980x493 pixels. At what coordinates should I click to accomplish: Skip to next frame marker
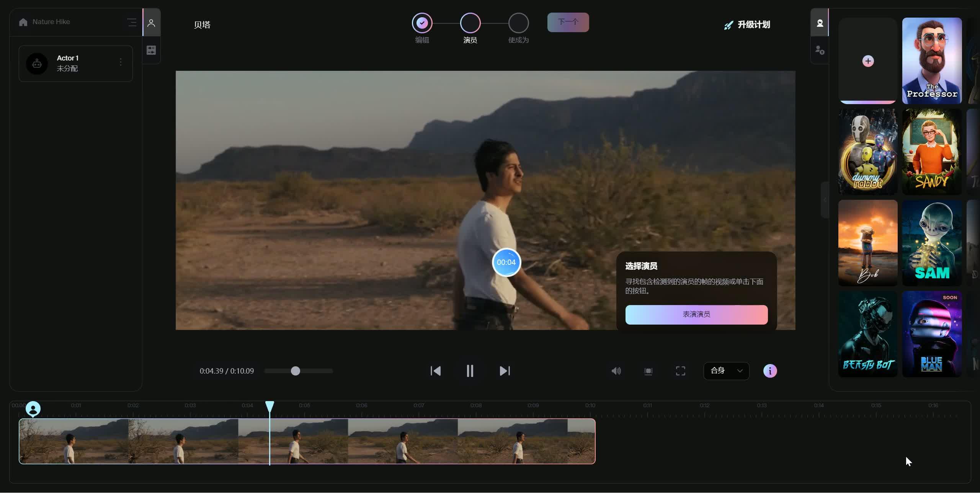click(505, 371)
